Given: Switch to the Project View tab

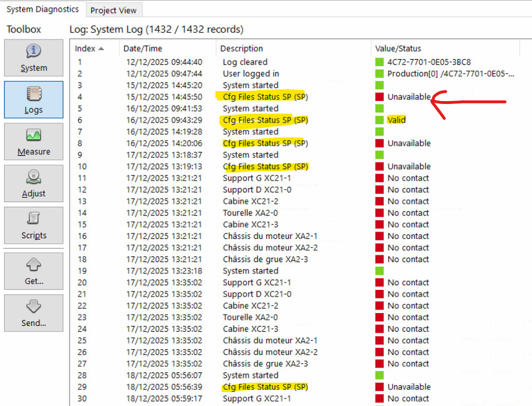Looking at the screenshot, I should point(114,10).
